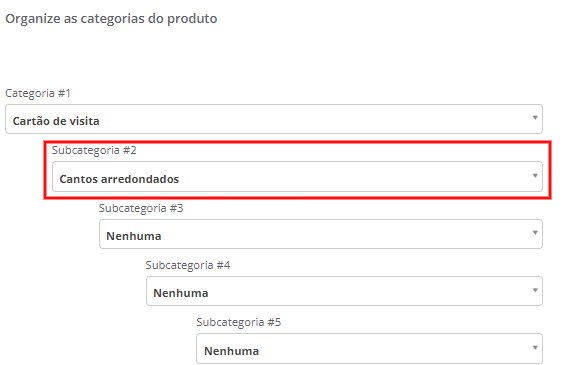The image size is (562, 365).
Task: Click the Cantos arredondados selected value text
Action: click(119, 179)
